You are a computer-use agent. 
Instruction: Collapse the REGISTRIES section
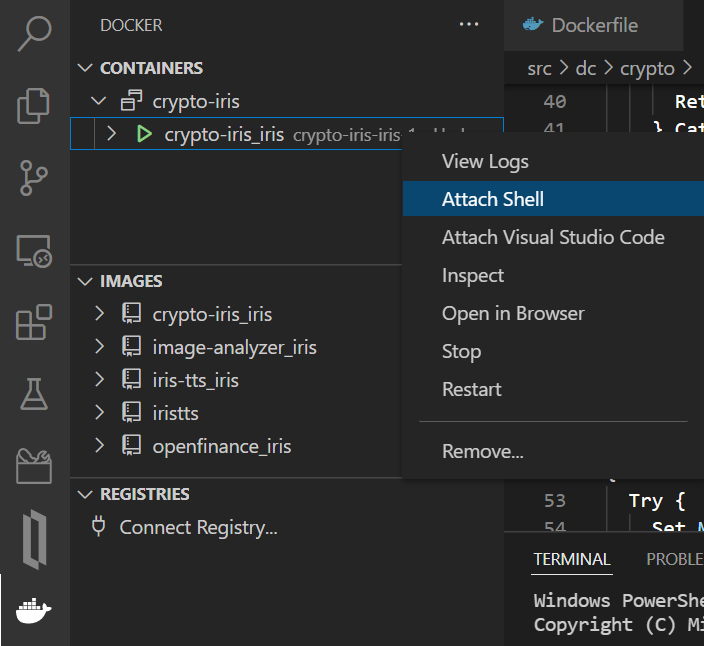[x=85, y=494]
